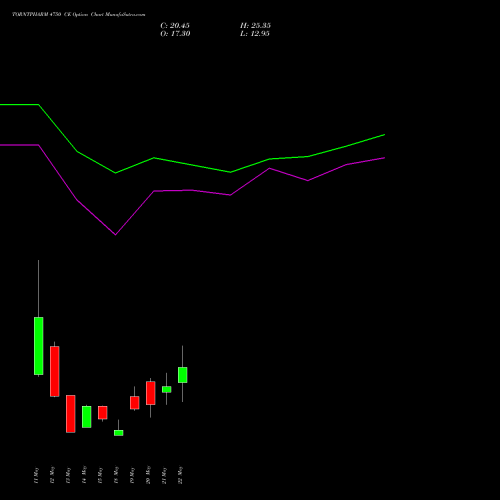Viewport: 500px width, 500px height.
Task: Click the tall green candle for 11 May
Action: [x=39, y=346]
